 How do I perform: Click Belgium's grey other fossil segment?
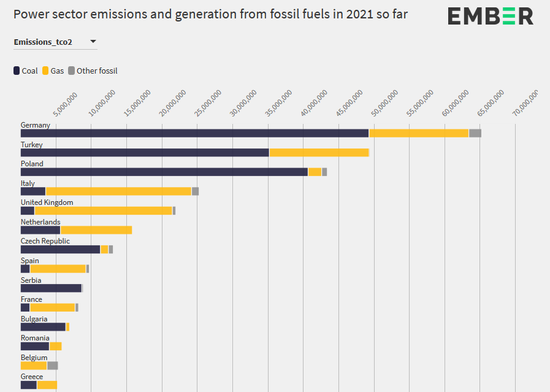(53, 366)
